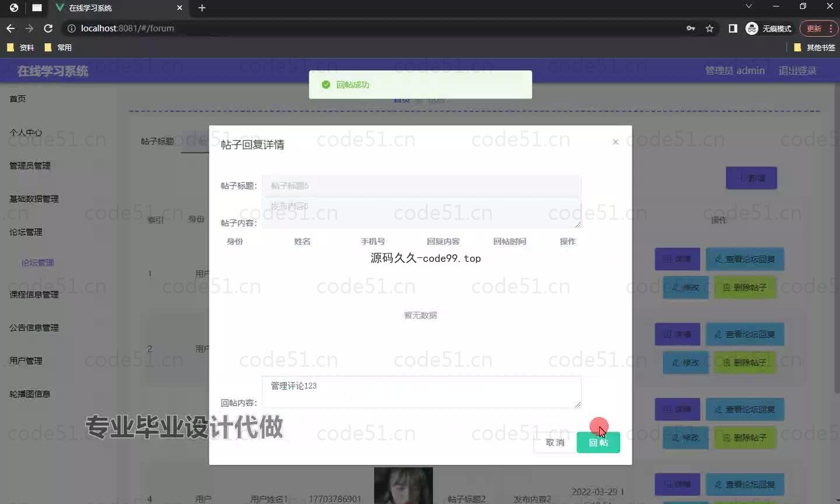Screen dimensions: 840x504
Task: Expand 管理员管理 sidebar menu
Action: coord(30,166)
